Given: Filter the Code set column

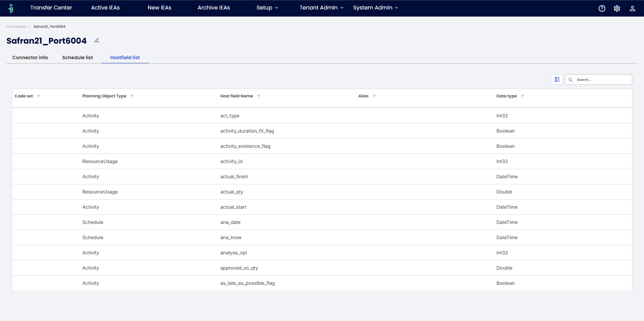Looking at the screenshot, I should (x=39, y=96).
